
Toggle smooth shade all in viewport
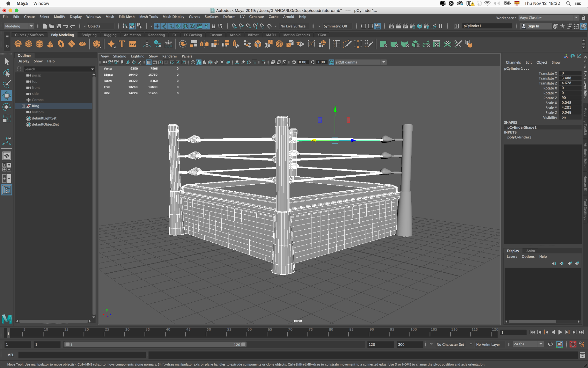(x=199, y=62)
